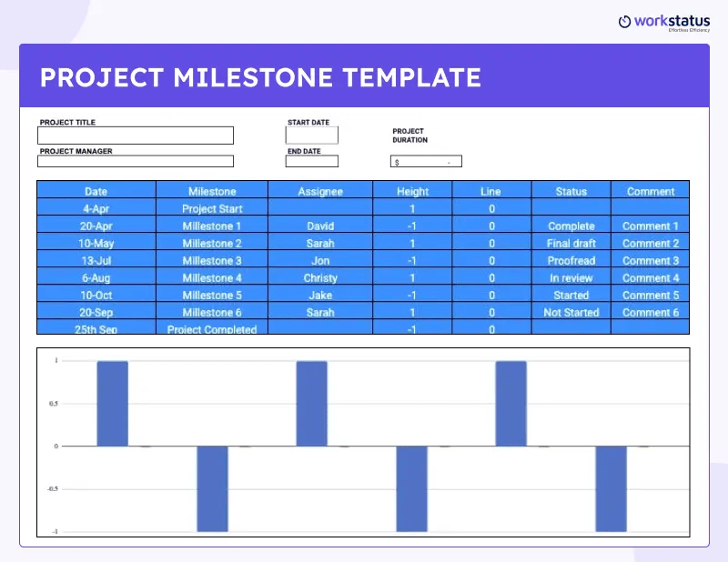Click the Complete status cell
This screenshot has height=562, width=728.
(571, 226)
